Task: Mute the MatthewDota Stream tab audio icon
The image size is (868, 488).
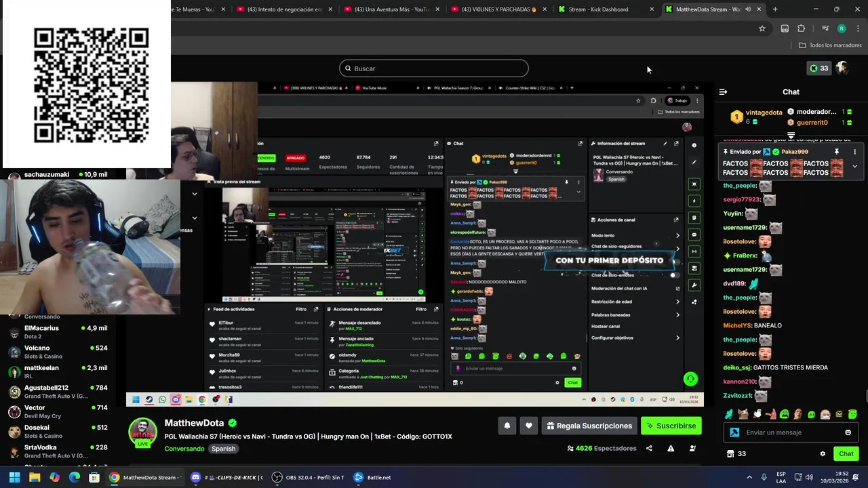Action: 748,9
